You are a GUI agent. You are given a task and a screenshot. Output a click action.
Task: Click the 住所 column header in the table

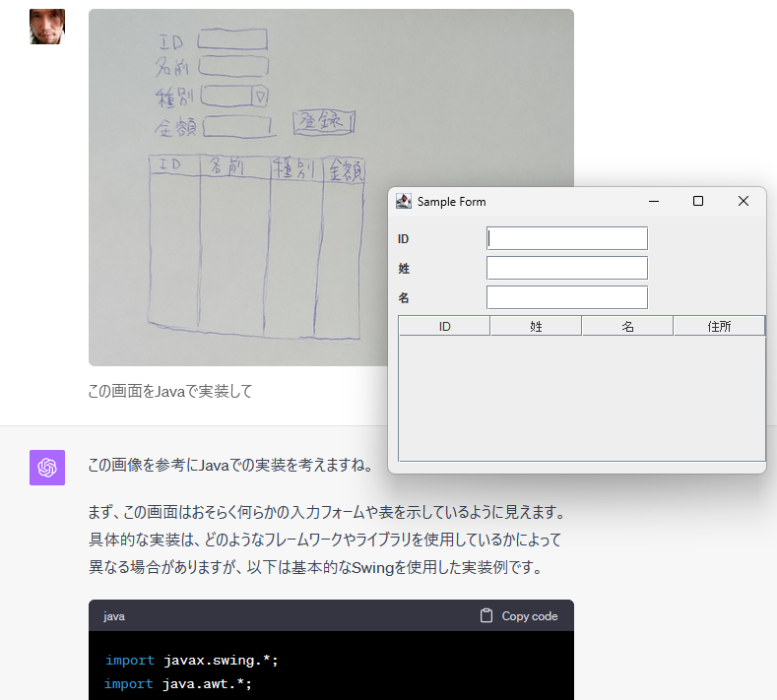(719, 327)
